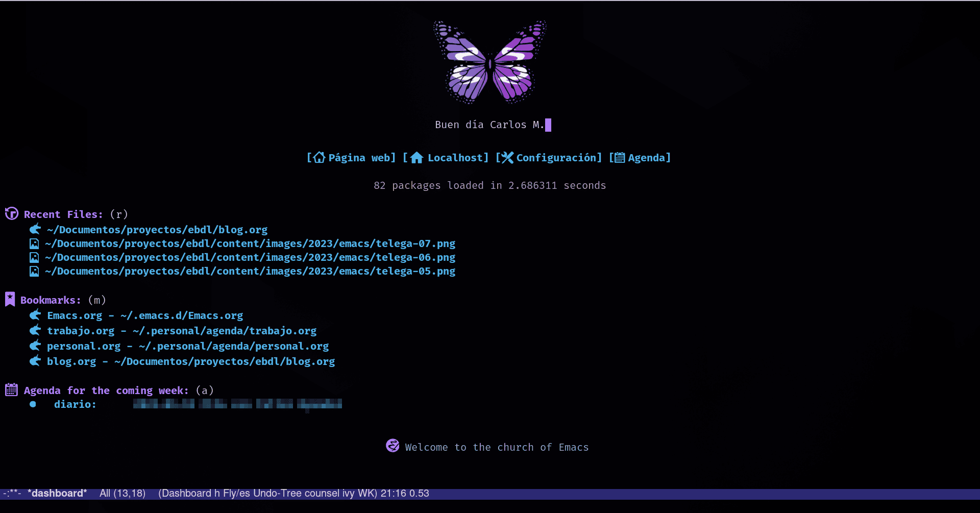Screen dimensions: 980x513
Task: Click the purple butterfly banner image
Action: pyautogui.click(x=490, y=62)
